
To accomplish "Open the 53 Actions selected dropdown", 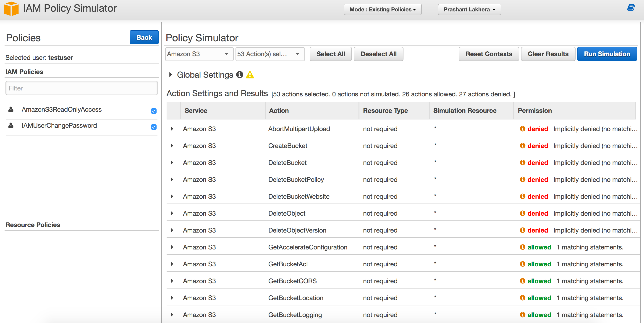I will [270, 54].
